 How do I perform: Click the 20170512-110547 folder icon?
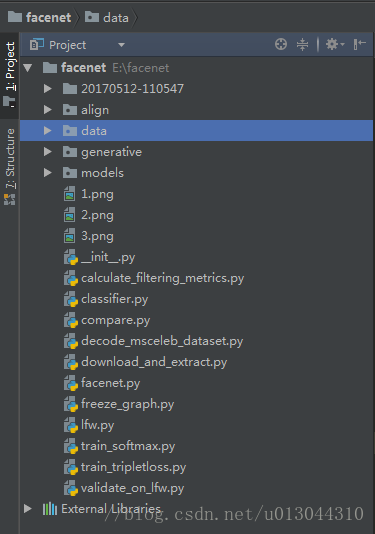point(70,89)
